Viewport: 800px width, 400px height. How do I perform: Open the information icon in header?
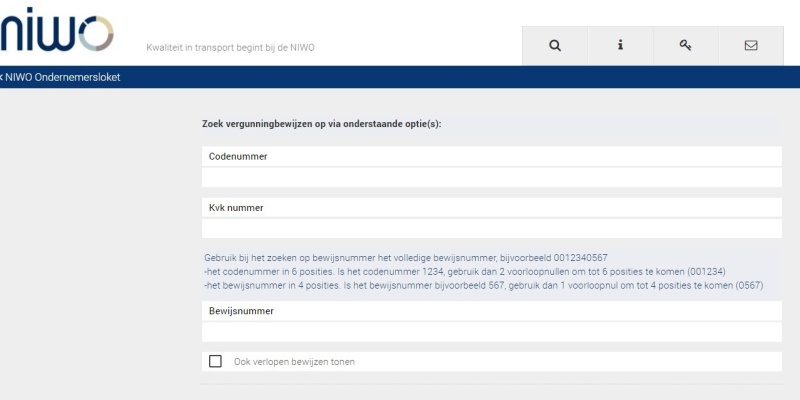click(x=620, y=45)
